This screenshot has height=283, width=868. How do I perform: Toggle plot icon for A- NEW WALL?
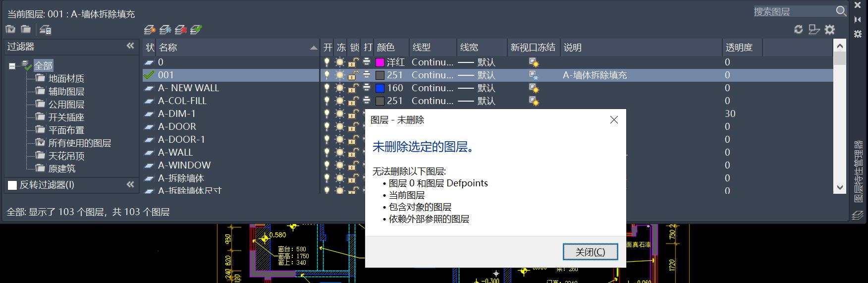tap(367, 88)
